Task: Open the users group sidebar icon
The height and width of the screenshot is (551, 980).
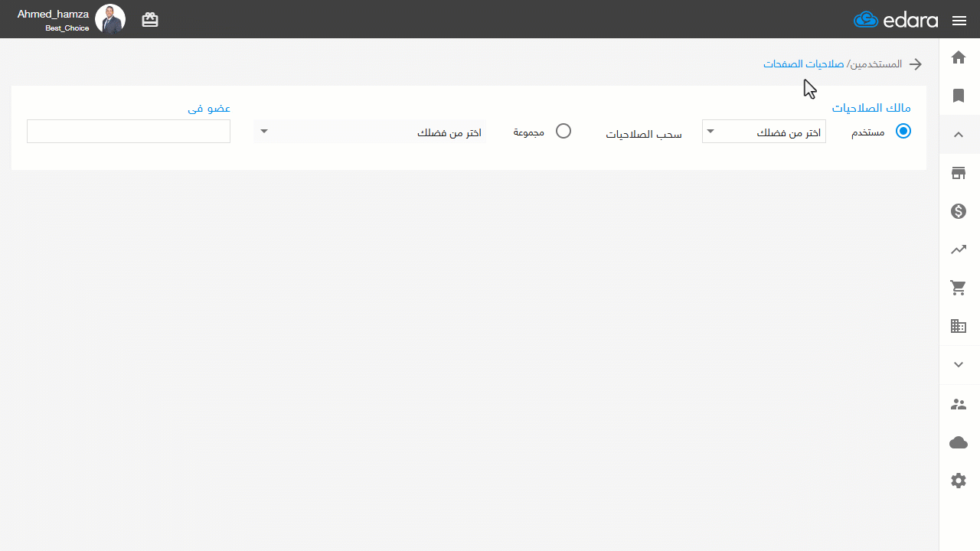Action: click(x=959, y=404)
